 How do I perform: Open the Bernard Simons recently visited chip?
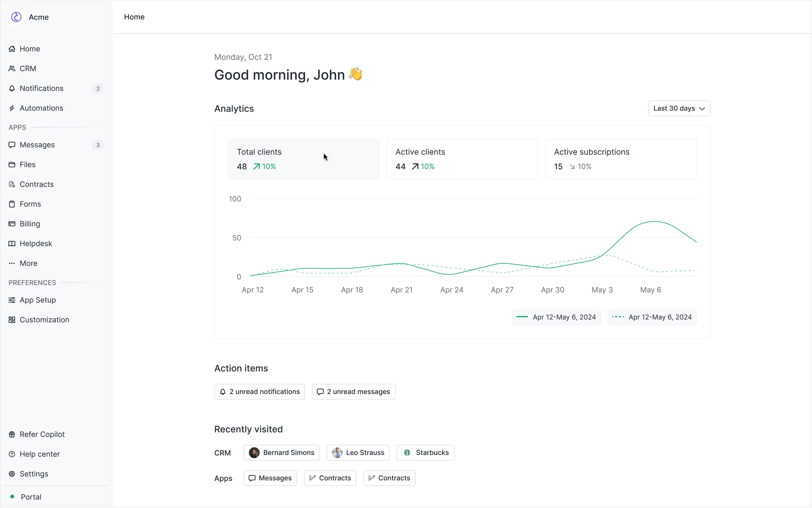point(281,453)
